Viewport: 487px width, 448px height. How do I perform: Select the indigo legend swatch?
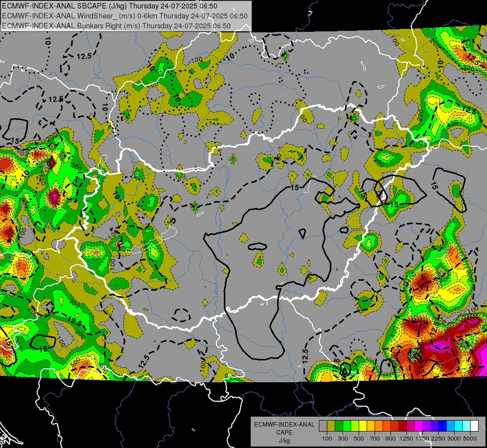pyautogui.click(x=434, y=426)
